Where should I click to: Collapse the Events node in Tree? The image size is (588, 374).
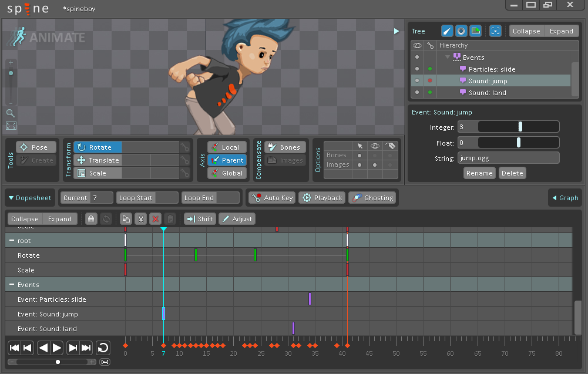click(x=448, y=58)
